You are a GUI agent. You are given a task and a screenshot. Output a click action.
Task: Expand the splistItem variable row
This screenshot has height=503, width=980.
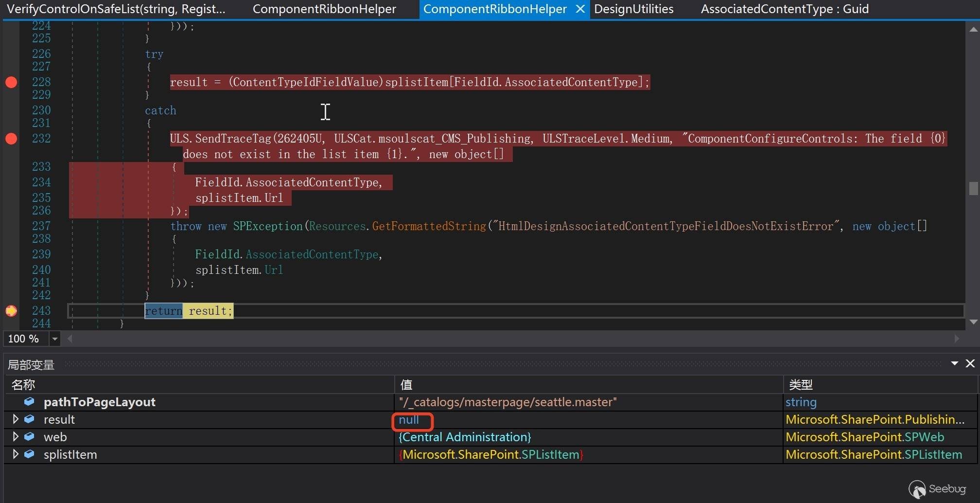pyautogui.click(x=15, y=454)
